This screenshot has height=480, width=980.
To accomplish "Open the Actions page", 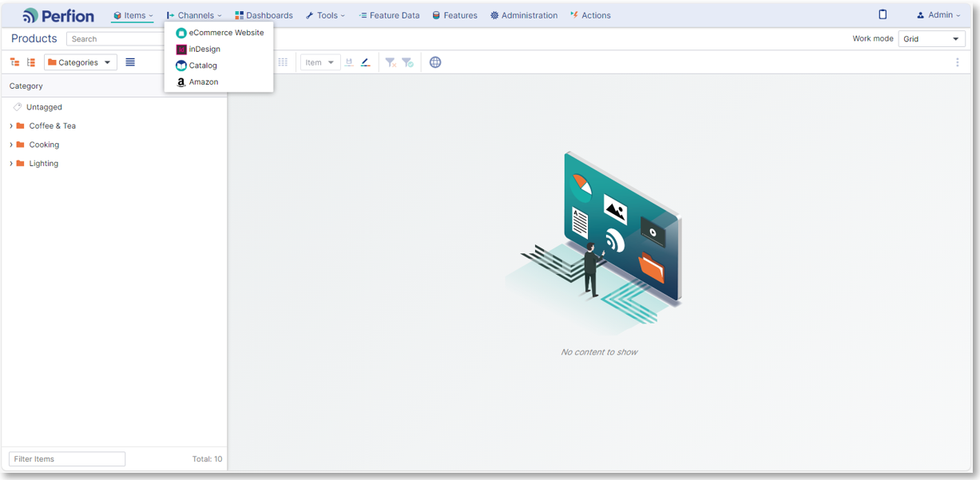I will pyautogui.click(x=590, y=15).
